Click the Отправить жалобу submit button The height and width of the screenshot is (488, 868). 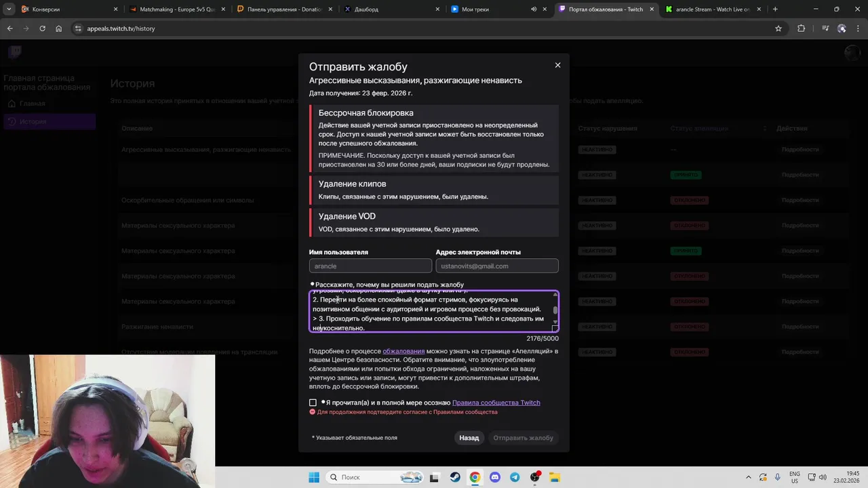(523, 438)
